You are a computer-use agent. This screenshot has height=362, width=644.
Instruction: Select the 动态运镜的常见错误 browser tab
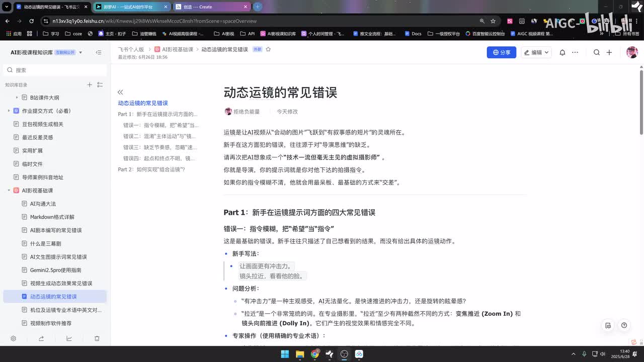click(51, 7)
